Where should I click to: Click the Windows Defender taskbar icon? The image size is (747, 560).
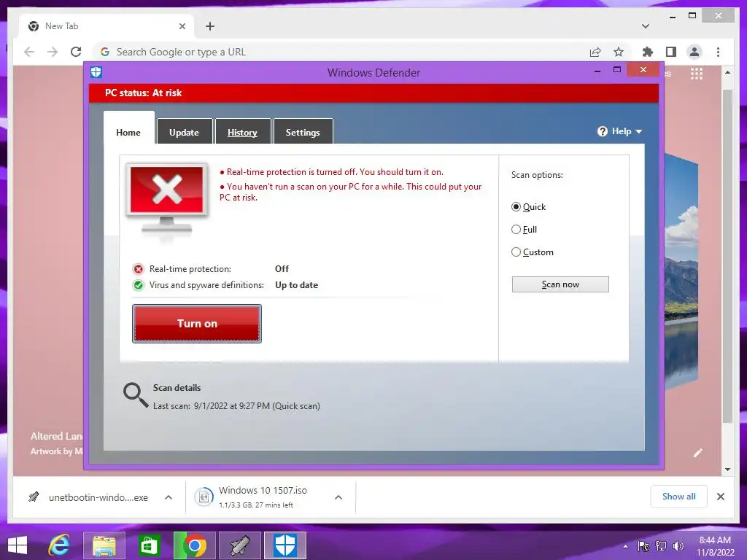285,545
